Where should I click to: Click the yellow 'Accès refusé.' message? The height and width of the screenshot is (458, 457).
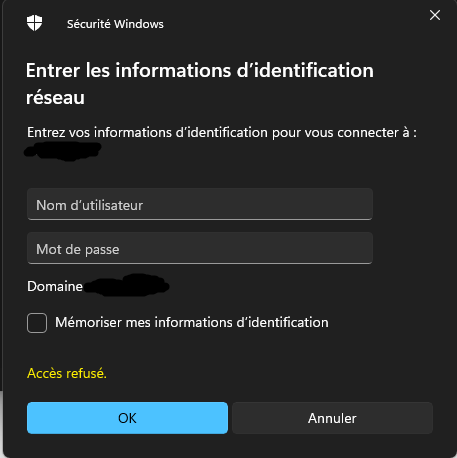click(67, 373)
